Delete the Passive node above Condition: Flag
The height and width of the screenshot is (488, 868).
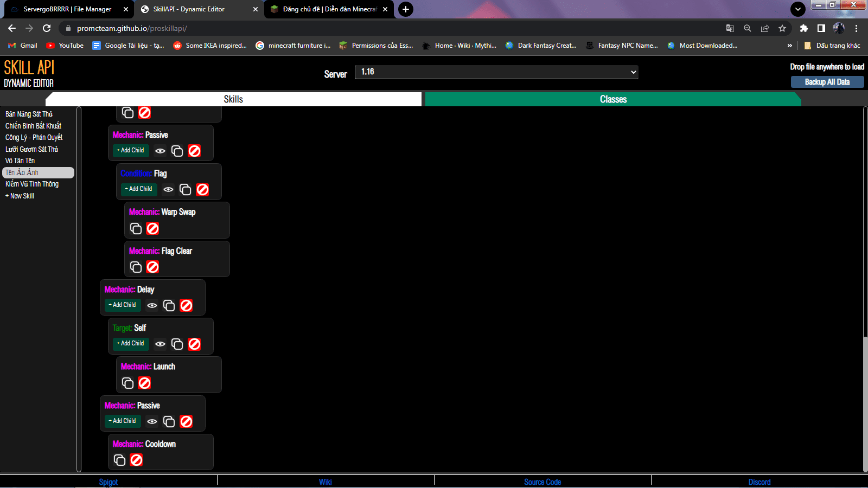click(x=194, y=151)
